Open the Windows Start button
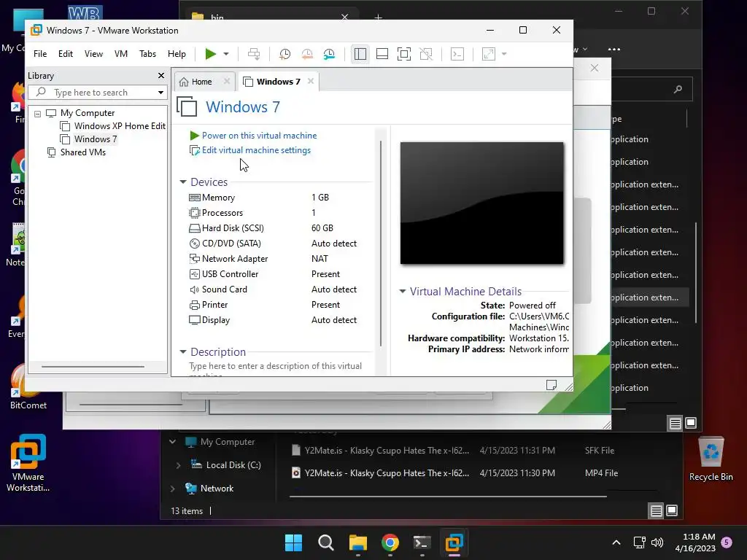This screenshot has width=747, height=560. click(293, 542)
